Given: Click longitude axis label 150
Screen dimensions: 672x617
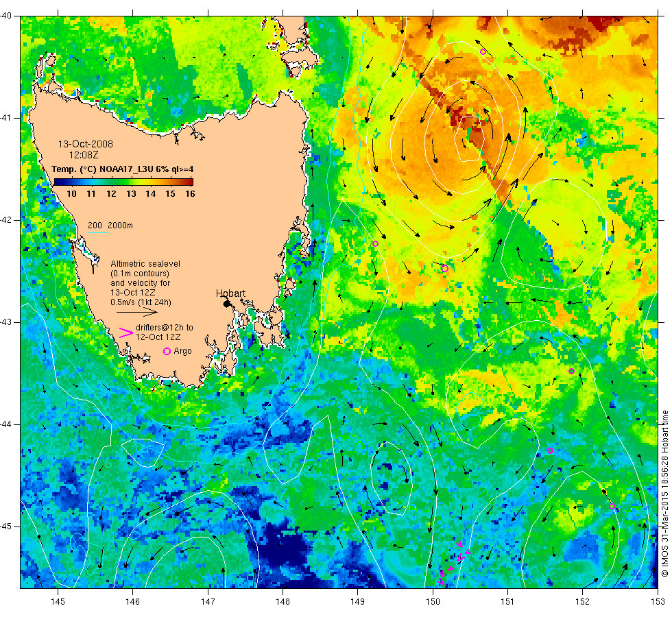Looking at the screenshot, I should click(433, 602).
